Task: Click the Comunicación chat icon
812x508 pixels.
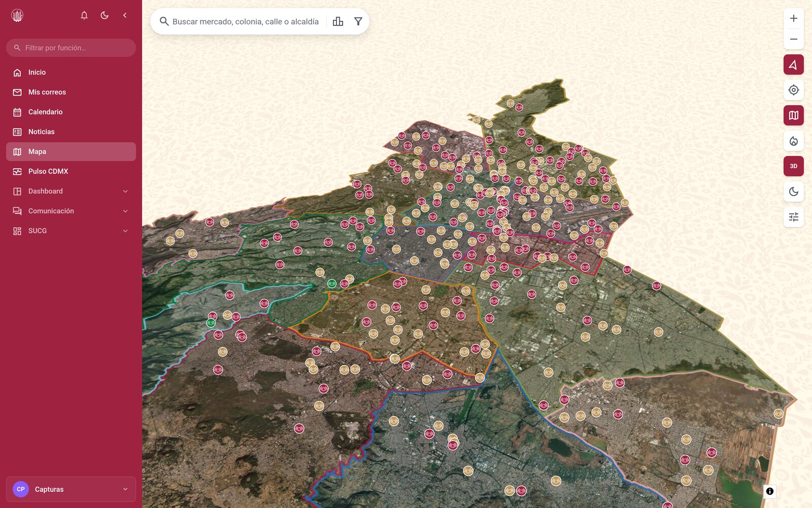Action: point(17,211)
